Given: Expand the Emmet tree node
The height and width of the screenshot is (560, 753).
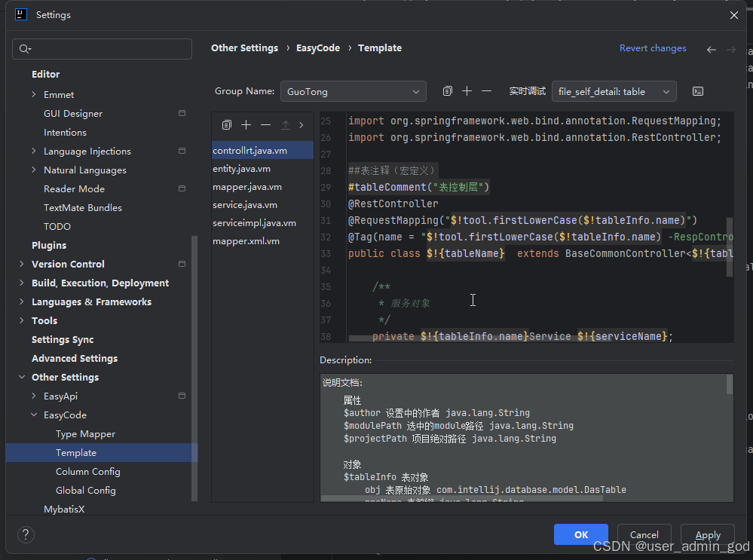Looking at the screenshot, I should pos(34,95).
